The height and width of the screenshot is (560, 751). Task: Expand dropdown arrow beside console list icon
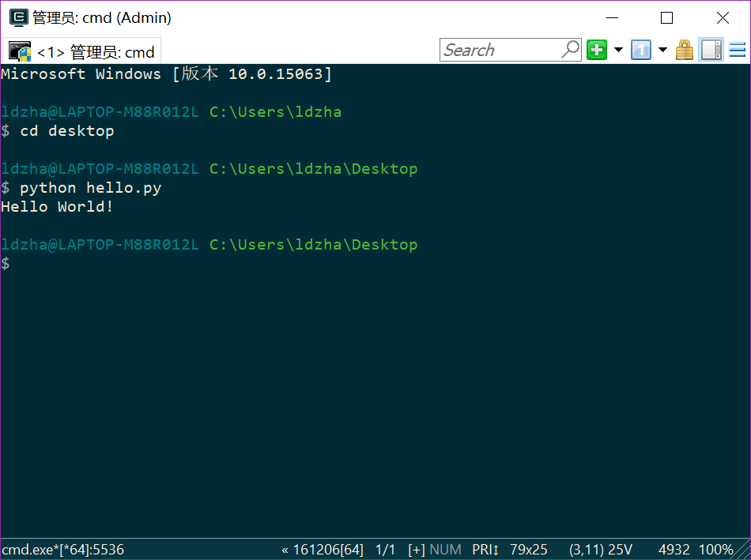[662, 51]
